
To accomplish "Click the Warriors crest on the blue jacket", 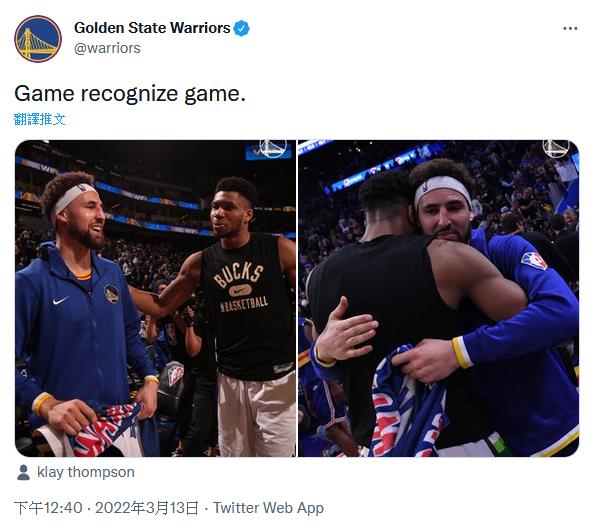I will coord(111,294).
